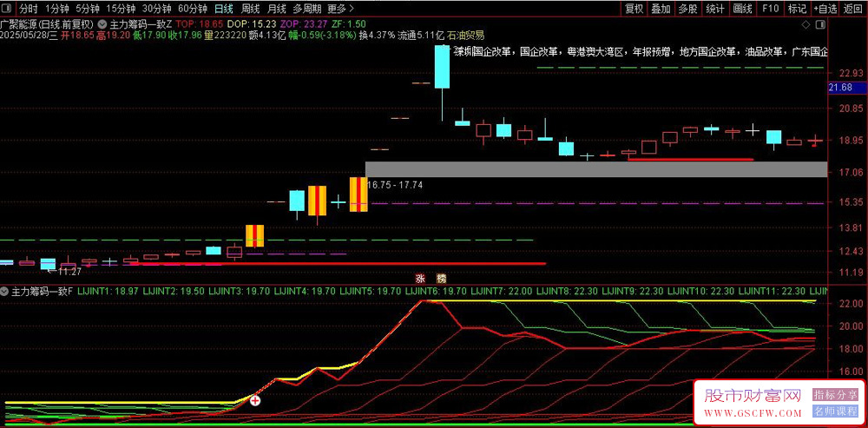Toggle the right info panel icon

(x=821, y=25)
